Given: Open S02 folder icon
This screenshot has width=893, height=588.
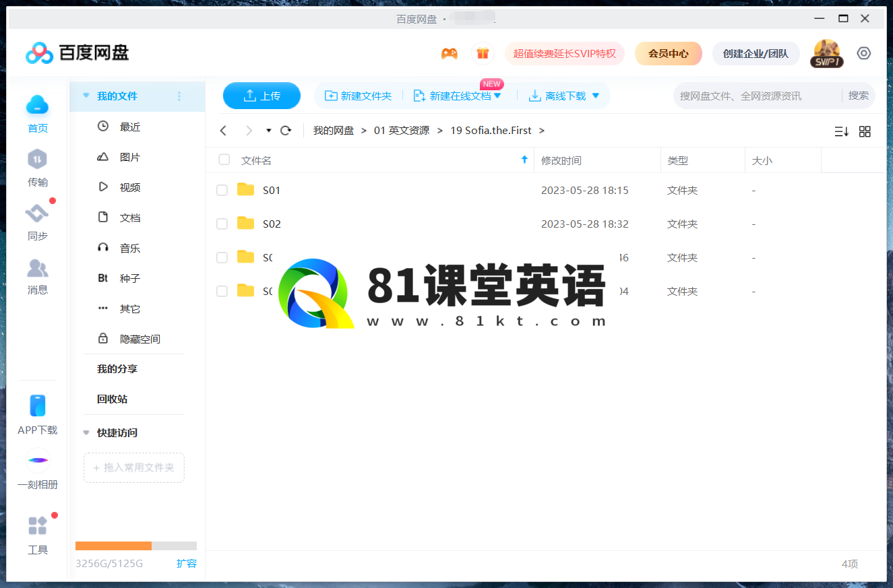Looking at the screenshot, I should [246, 224].
